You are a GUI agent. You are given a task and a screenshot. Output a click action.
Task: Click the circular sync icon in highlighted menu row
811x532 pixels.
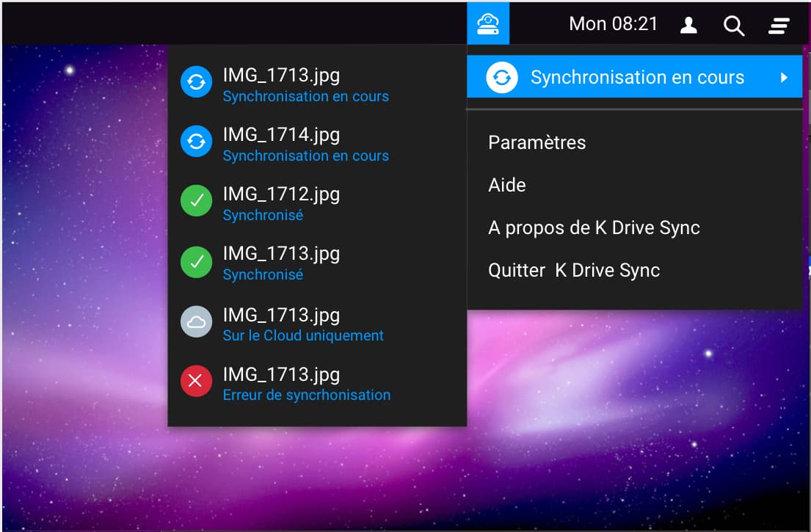tap(502, 78)
